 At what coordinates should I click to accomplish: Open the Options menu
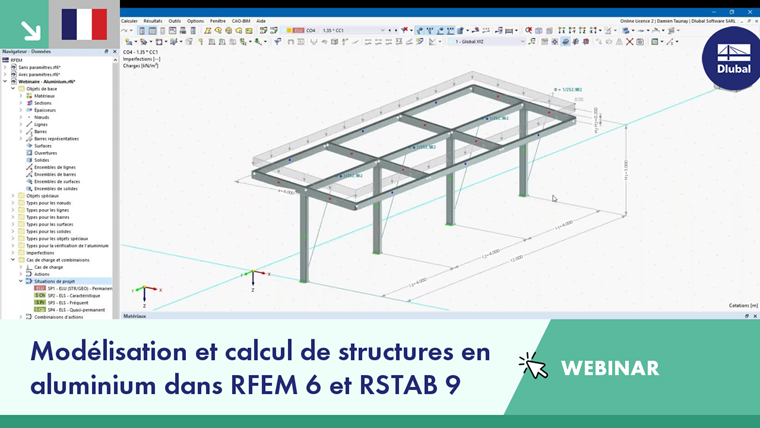(x=195, y=21)
